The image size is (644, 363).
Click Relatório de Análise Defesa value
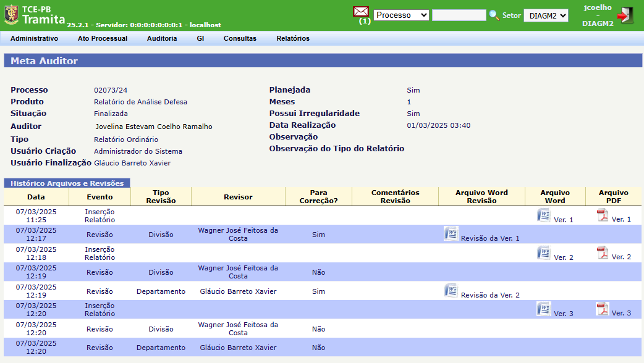click(x=140, y=102)
